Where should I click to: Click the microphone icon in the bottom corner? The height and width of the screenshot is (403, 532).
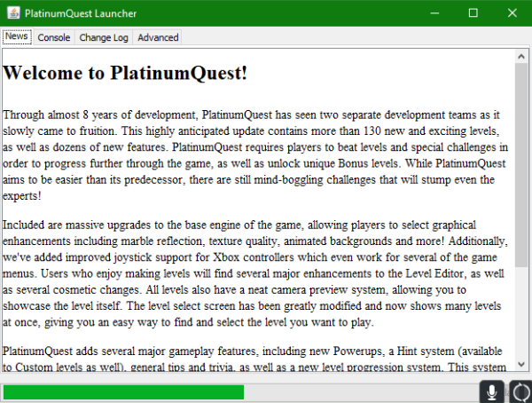[491, 391]
